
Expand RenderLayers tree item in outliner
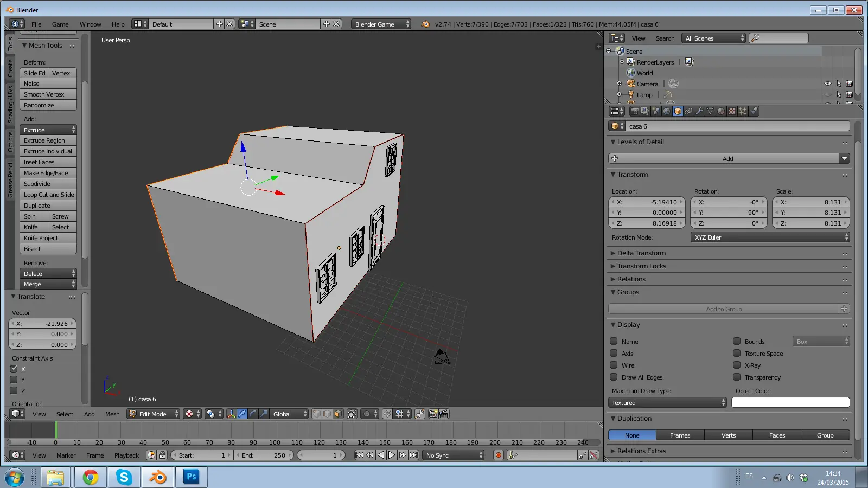point(622,62)
